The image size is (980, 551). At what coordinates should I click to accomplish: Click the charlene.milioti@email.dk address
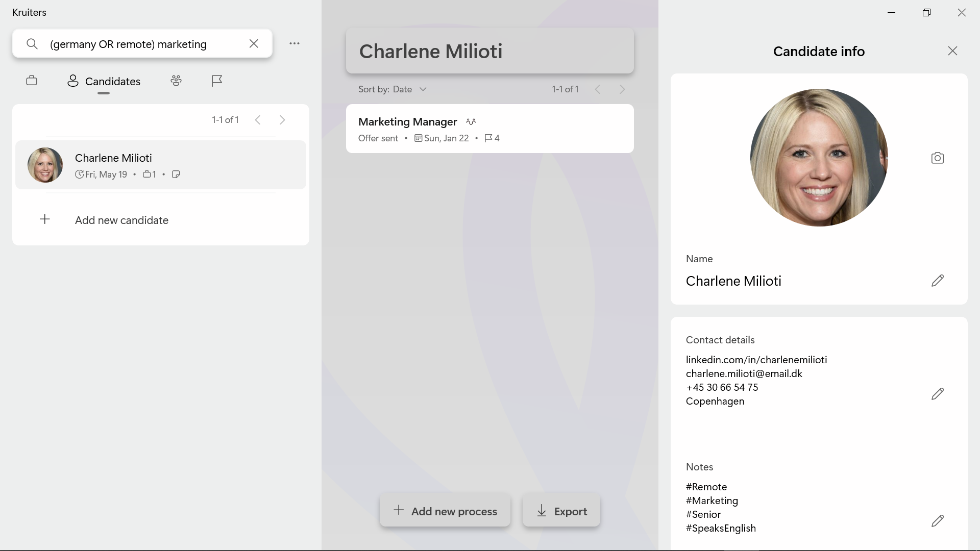(744, 373)
